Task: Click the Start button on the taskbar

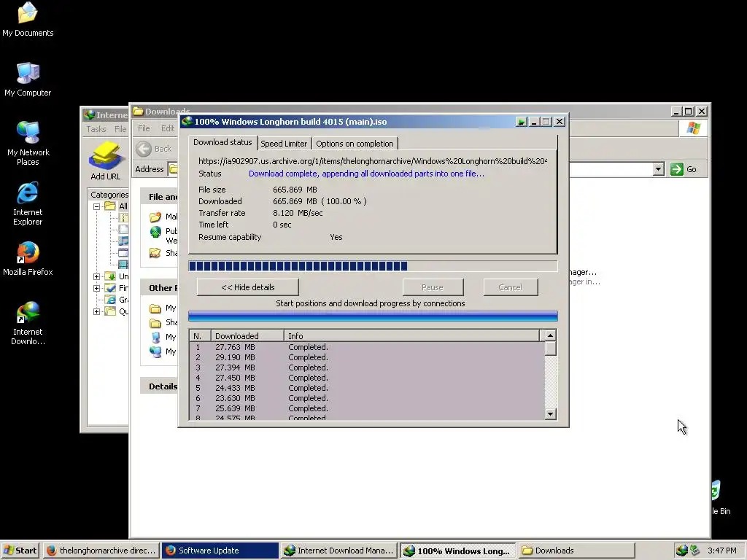Action: coord(20,551)
